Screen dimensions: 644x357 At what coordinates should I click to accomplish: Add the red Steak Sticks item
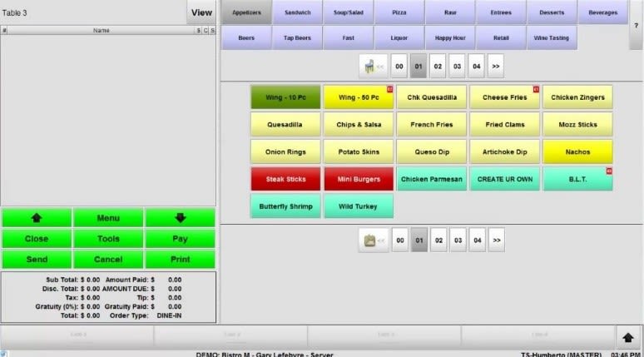click(285, 179)
